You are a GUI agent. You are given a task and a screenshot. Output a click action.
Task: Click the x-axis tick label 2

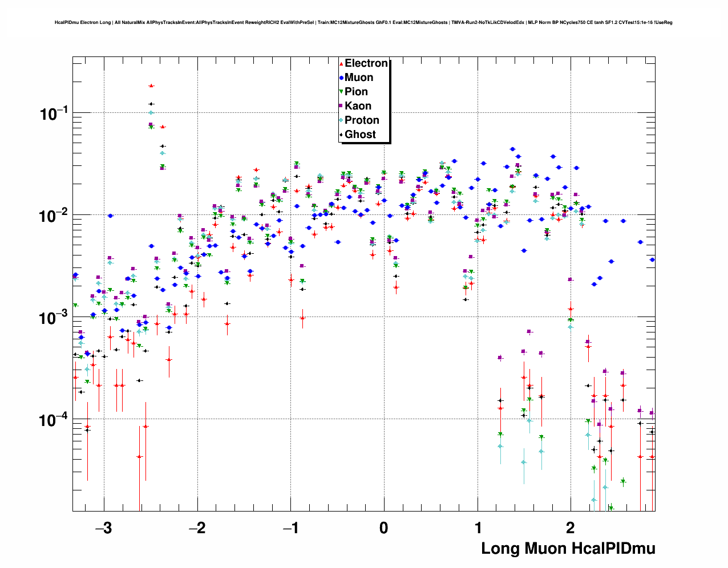[x=570, y=528]
